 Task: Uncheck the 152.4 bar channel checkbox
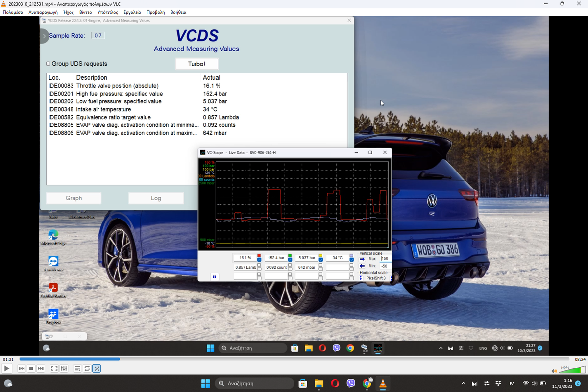290,260
